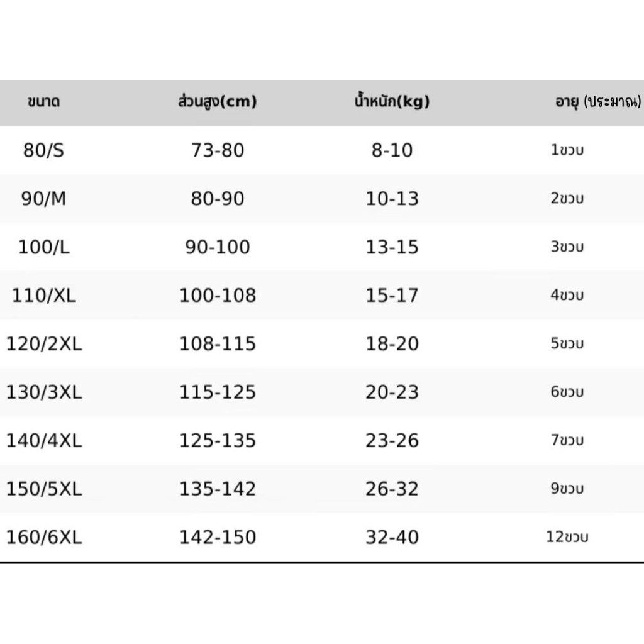Click the ส่วนสูง(cm) column header
This screenshot has height=644, width=644.
(218, 103)
